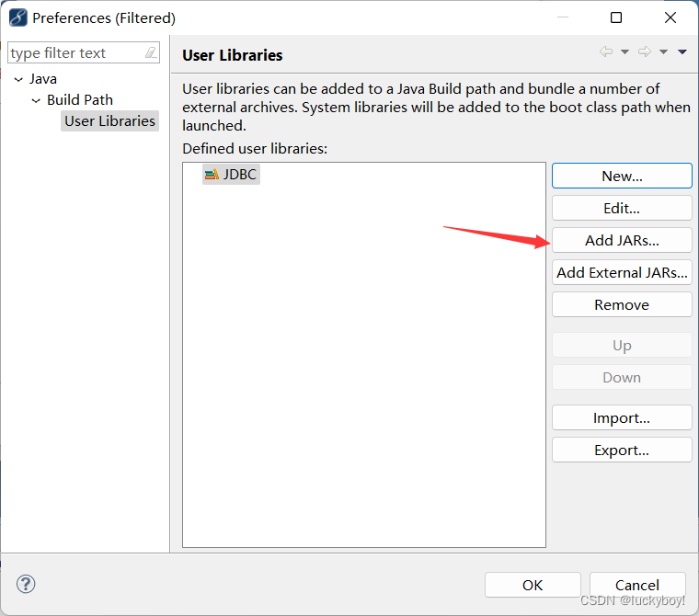The height and width of the screenshot is (616, 699).
Task: Clear filter text with the eraser icon
Action: point(151,52)
